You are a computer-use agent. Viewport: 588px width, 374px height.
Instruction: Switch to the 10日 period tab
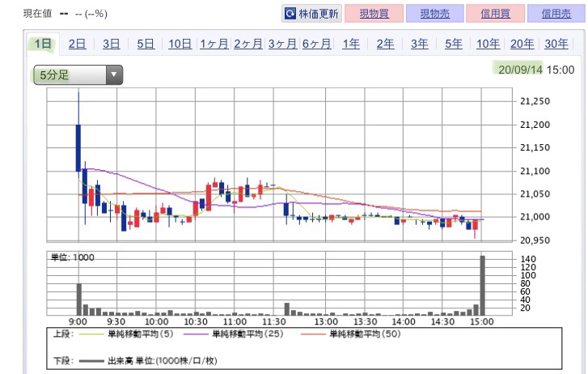180,44
